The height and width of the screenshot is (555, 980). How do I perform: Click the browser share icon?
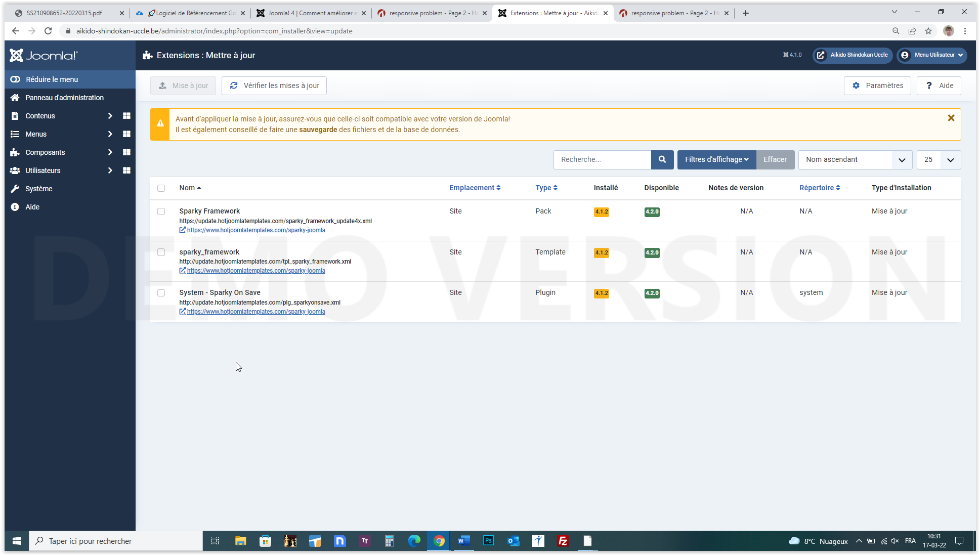(x=912, y=31)
